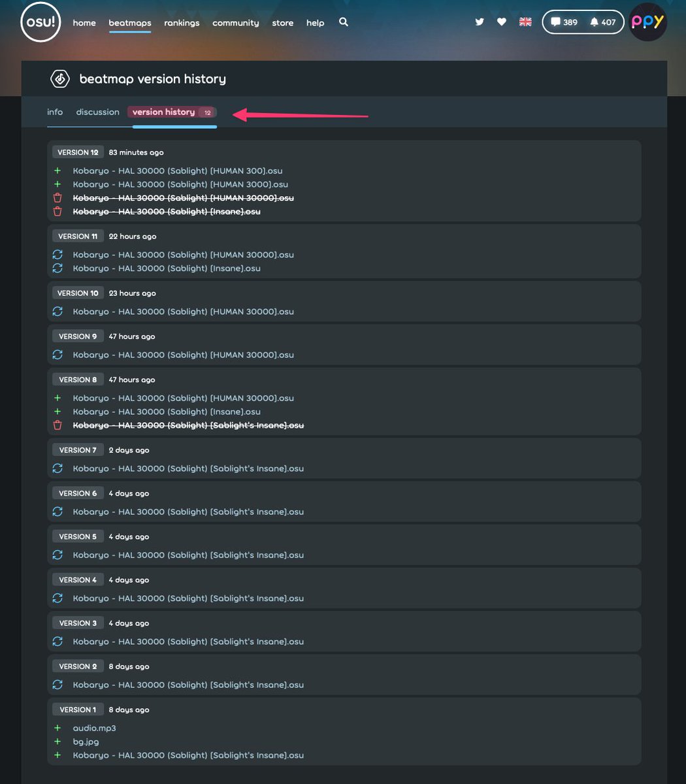Viewport: 686px width, 784px height.
Task: Open HUMAN 30000.osu file in Version 9
Action: [184, 355]
